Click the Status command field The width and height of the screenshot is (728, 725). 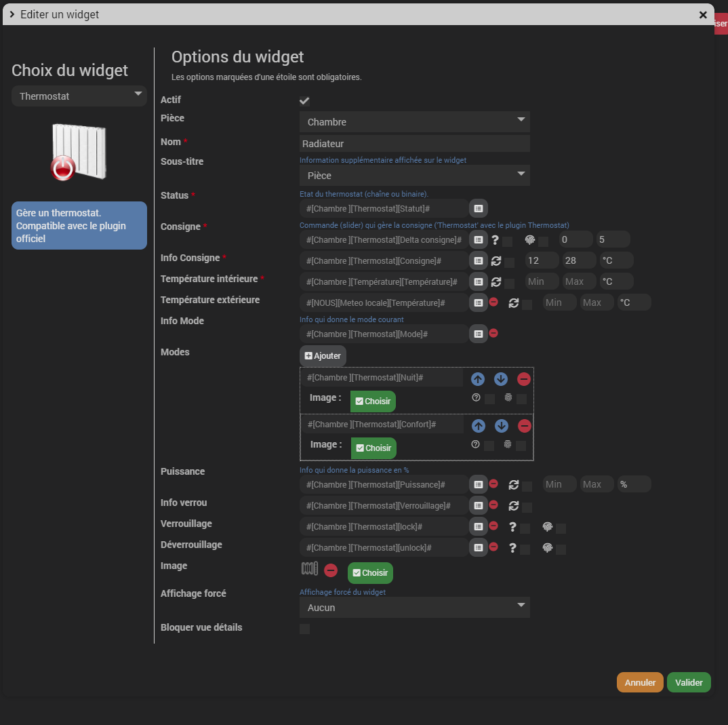tap(384, 208)
